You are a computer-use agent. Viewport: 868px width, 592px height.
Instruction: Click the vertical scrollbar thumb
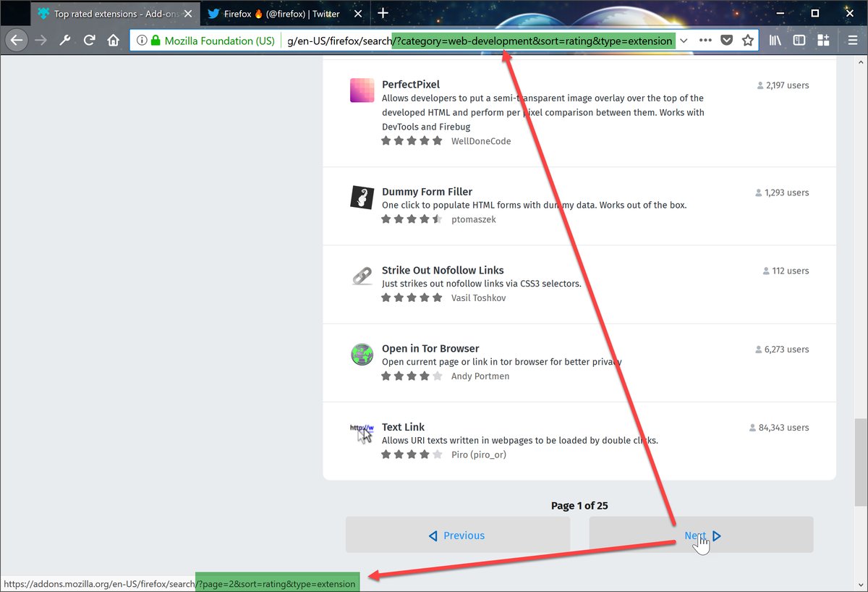pyautogui.click(x=861, y=462)
